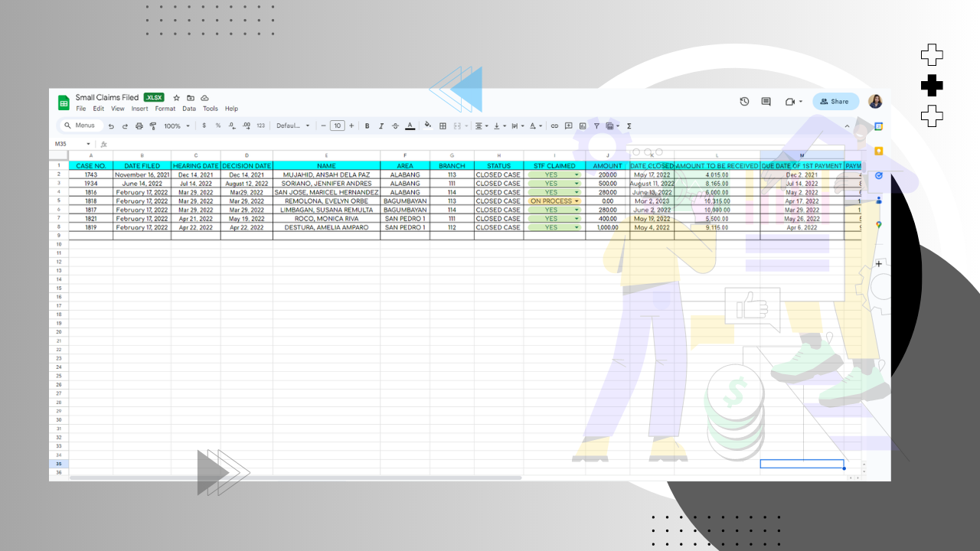The width and height of the screenshot is (980, 551).
Task: Open the Edit menu
Action: pyautogui.click(x=99, y=109)
